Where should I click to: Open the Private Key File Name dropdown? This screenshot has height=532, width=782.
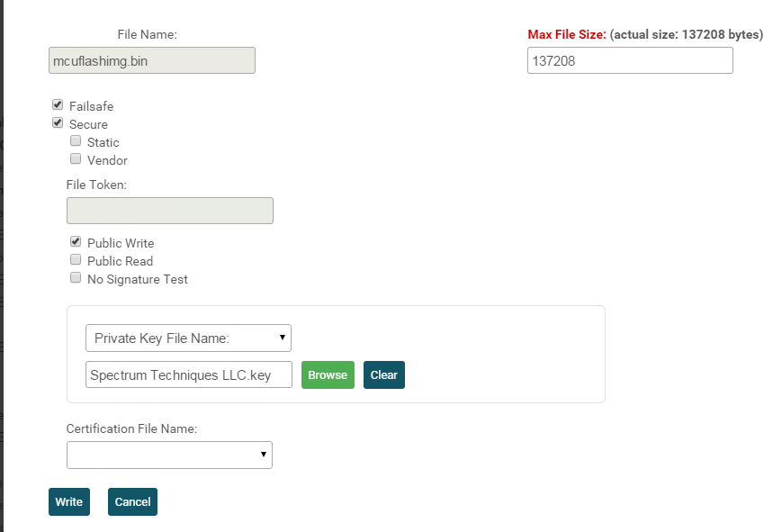pyautogui.click(x=188, y=338)
